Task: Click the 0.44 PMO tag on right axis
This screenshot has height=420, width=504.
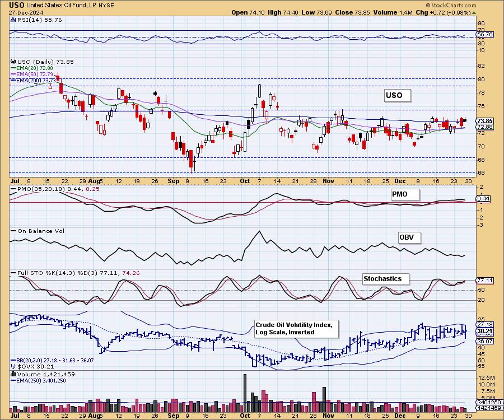Action: [x=483, y=199]
